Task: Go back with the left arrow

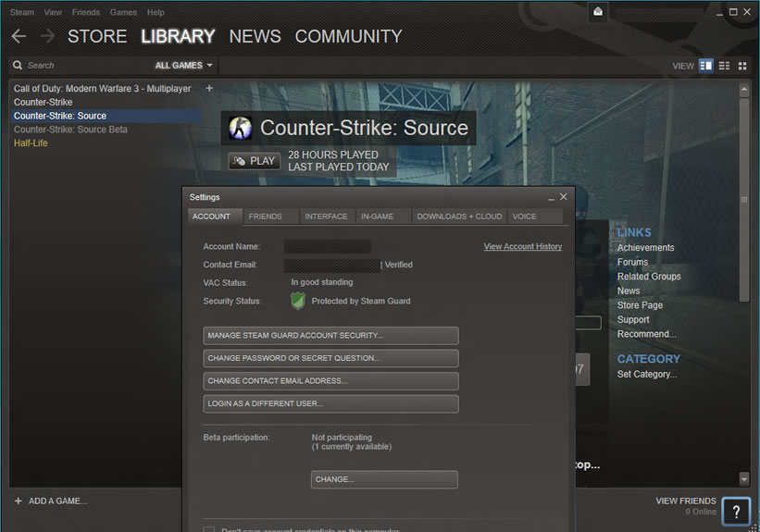Action: 19,36
